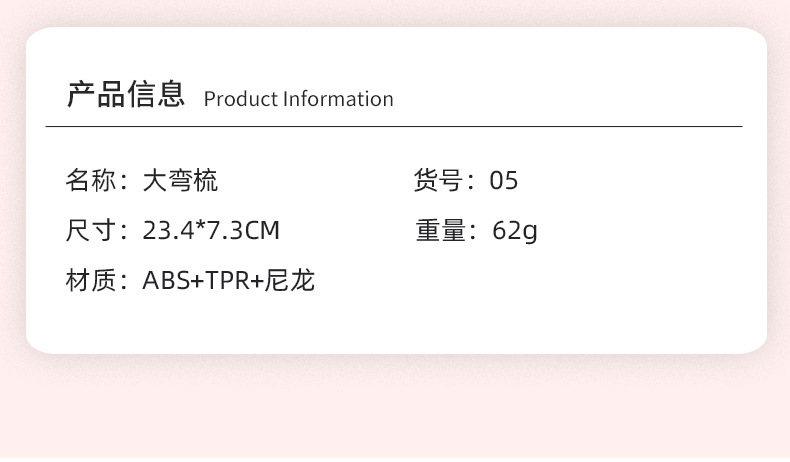
Task: Click ABS in the material list
Action: pos(166,281)
